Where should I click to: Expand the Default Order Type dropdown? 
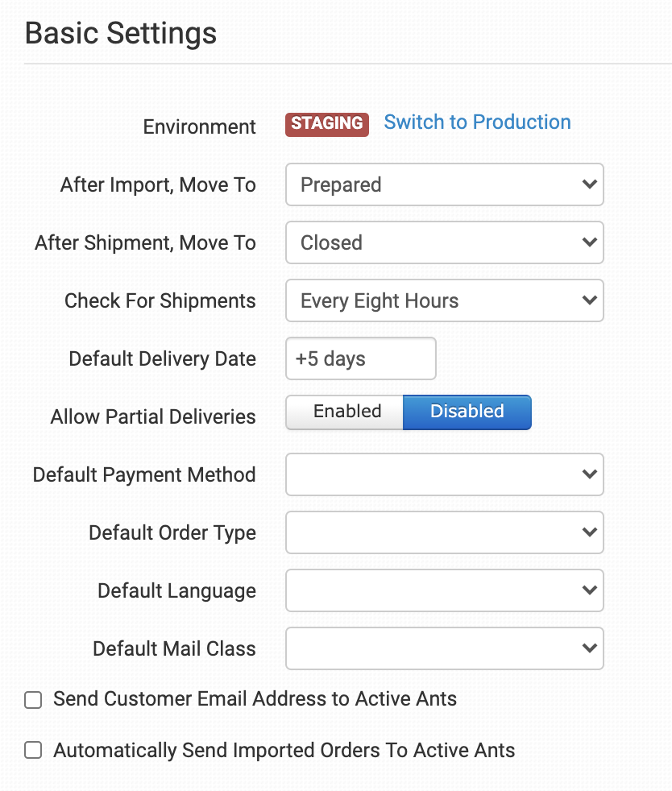(444, 533)
